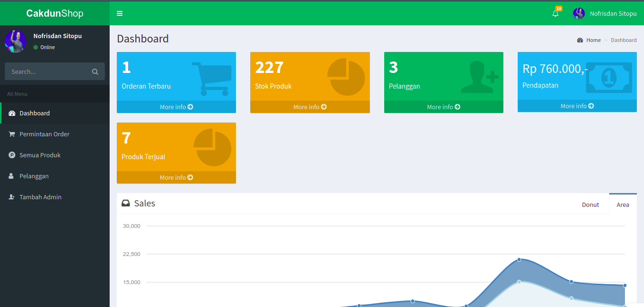Click the pie chart graphic on Stok Produk
The image size is (644, 307).
coord(346,77)
